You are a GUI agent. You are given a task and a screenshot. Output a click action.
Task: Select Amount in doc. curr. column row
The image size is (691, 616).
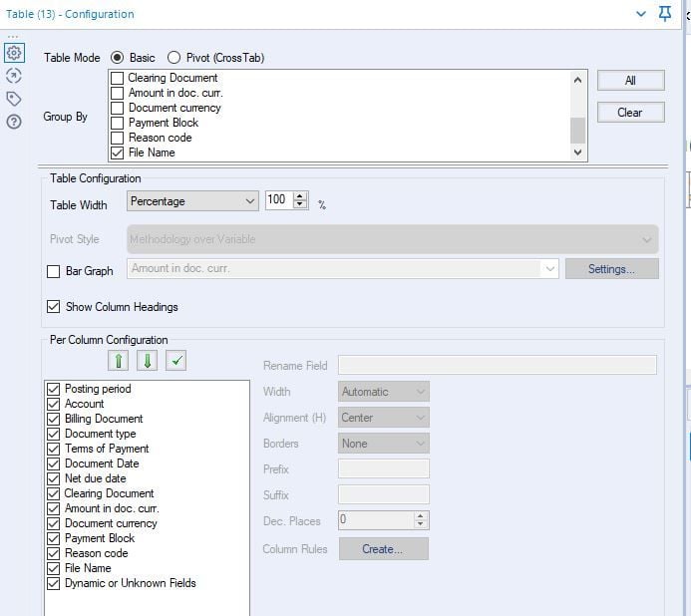click(112, 508)
